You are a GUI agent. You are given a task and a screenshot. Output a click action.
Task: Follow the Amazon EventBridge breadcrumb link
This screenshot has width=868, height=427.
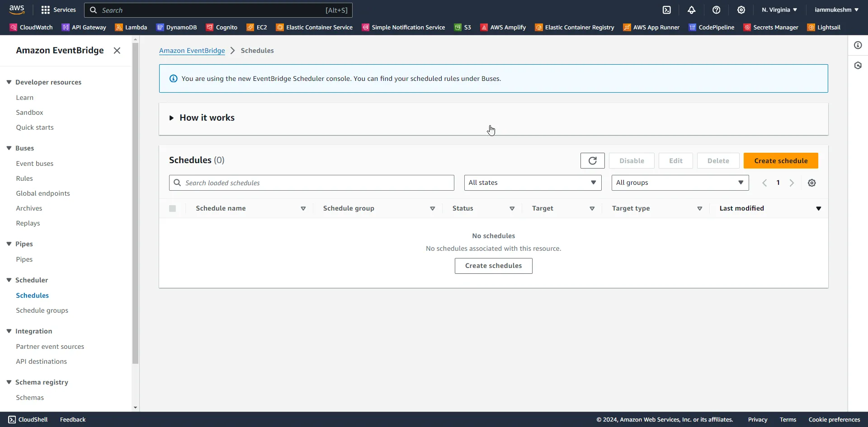tap(192, 50)
